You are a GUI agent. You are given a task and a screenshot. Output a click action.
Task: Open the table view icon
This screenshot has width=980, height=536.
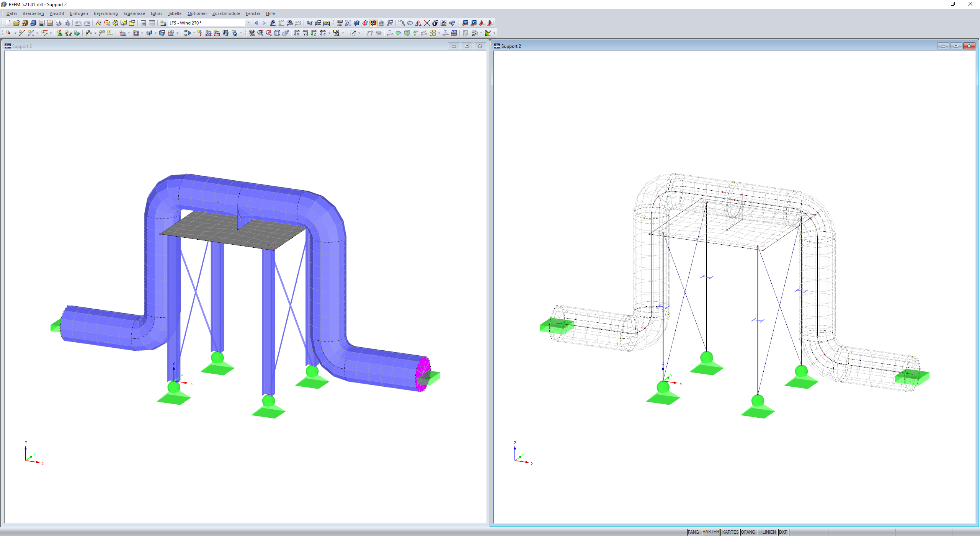[152, 23]
